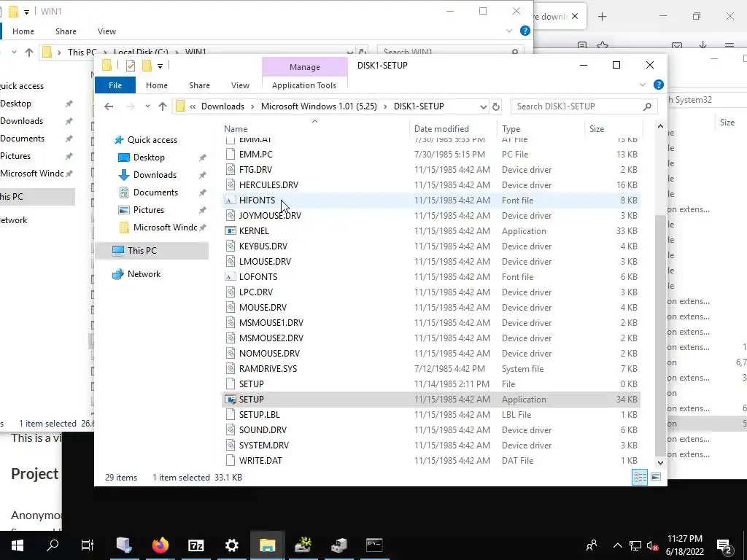Select WRITE.DAT file icon

[231, 461]
